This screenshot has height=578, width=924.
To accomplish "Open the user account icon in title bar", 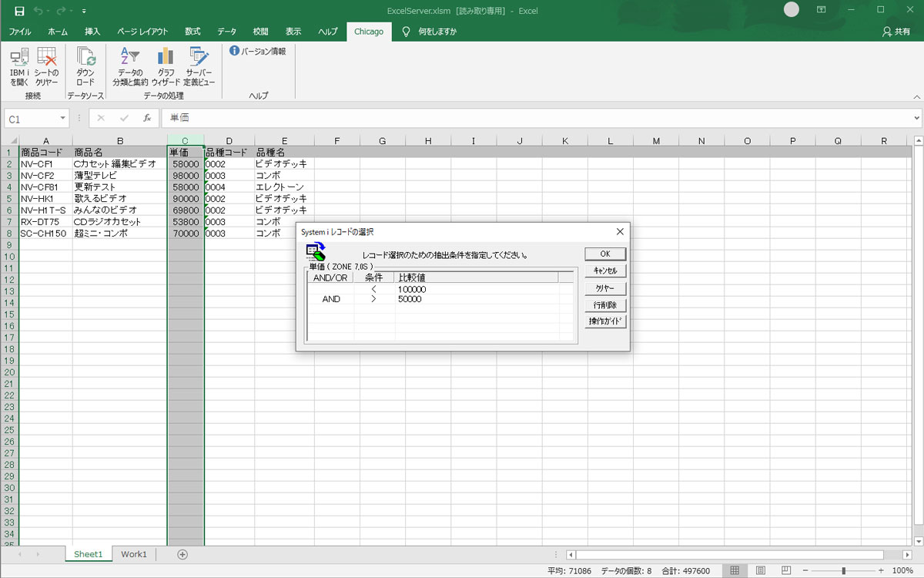I will pos(791,10).
